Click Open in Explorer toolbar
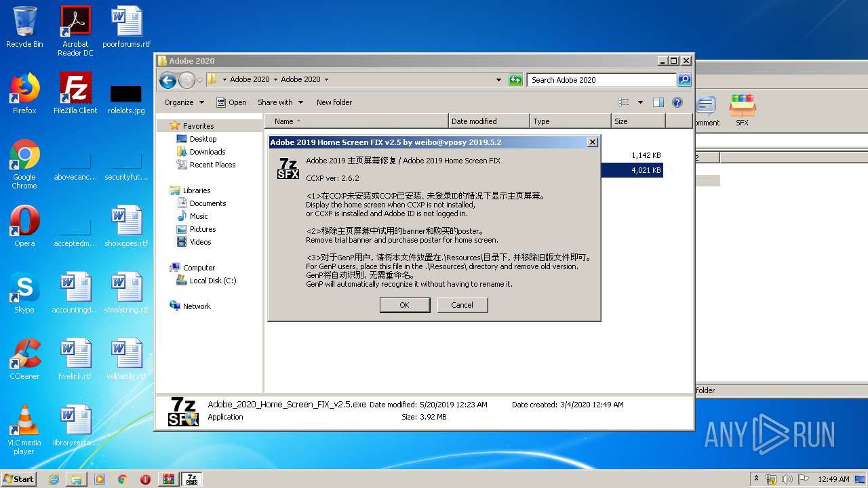868x488 pixels. 231,102
